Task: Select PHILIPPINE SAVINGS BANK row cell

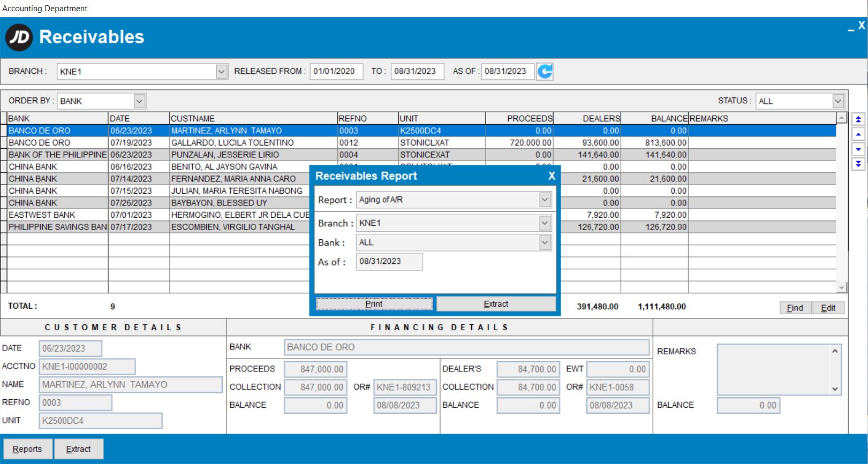Action: tap(57, 227)
